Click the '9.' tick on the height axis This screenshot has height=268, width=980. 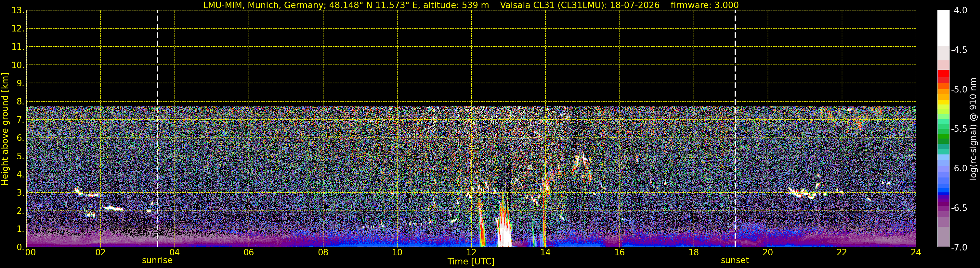point(20,83)
